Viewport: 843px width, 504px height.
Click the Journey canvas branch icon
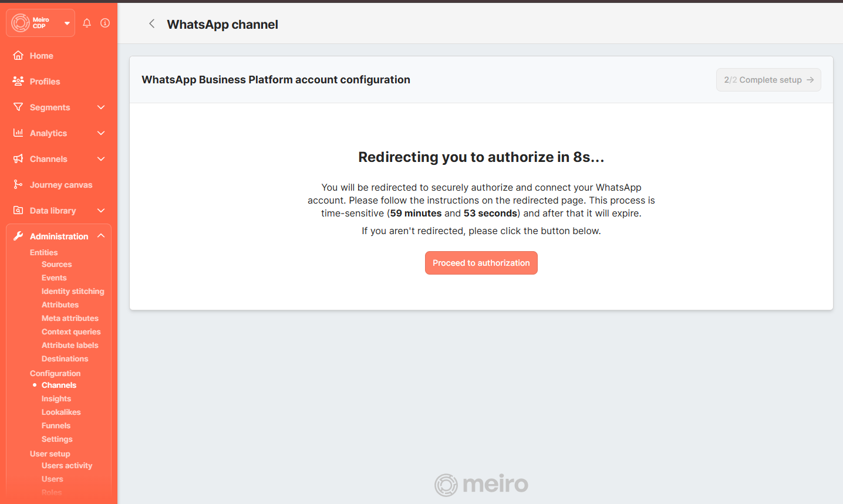(x=18, y=184)
